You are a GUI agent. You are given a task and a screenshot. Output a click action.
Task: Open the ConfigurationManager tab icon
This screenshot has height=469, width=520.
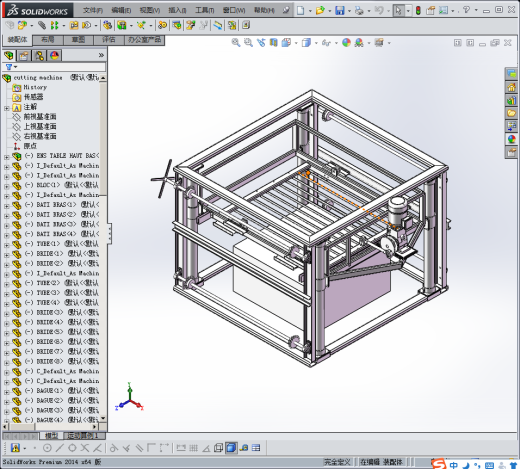39,55
